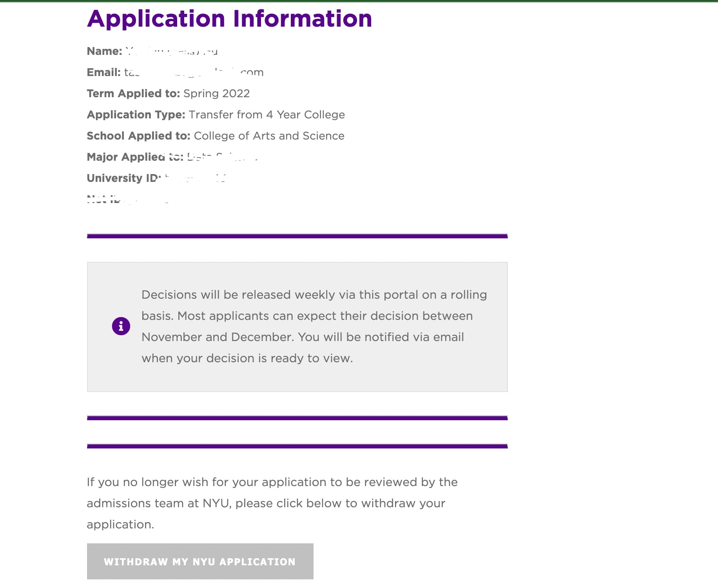
Task: Select the Spring 2022 term value
Action: tap(216, 94)
